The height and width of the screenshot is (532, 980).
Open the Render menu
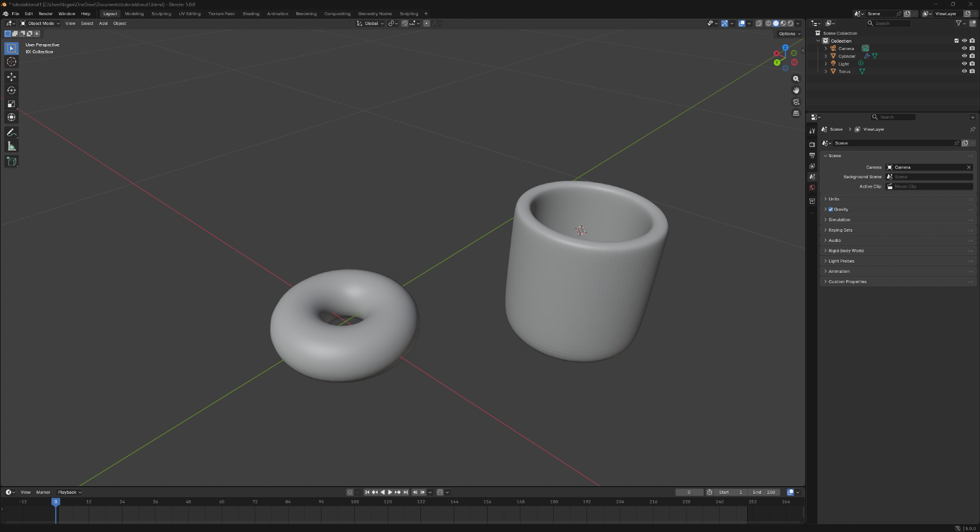46,14
